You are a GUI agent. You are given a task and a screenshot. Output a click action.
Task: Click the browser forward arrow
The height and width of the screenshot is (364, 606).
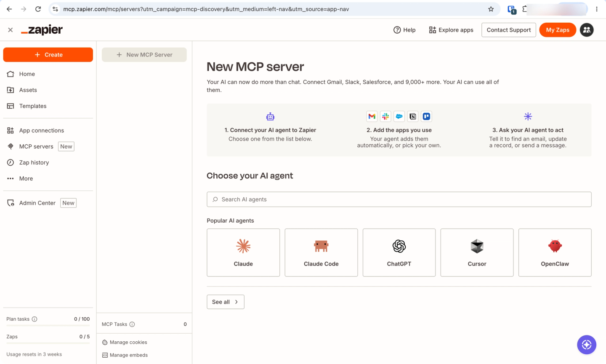coord(24,9)
